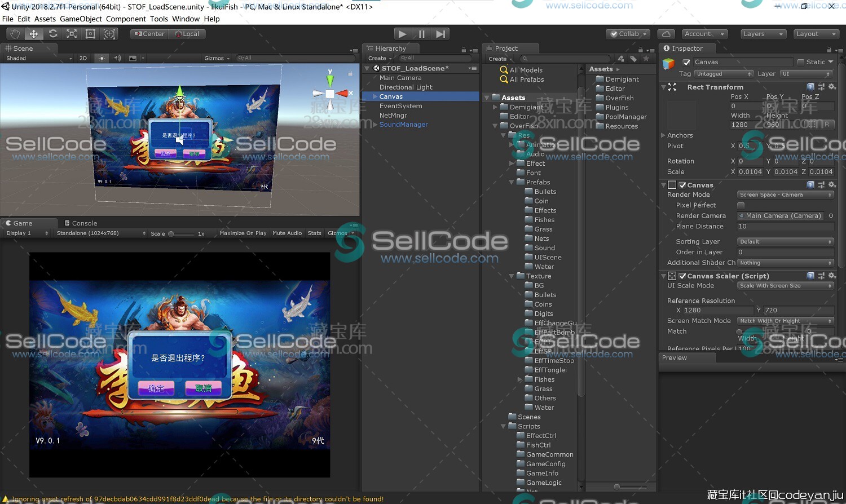Open the cloud services icon
This screenshot has width=846, height=504.
[x=666, y=34]
